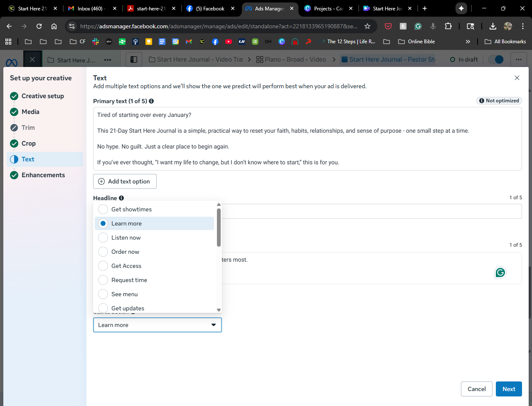Open the browser extensions puzzle icon

click(448, 26)
